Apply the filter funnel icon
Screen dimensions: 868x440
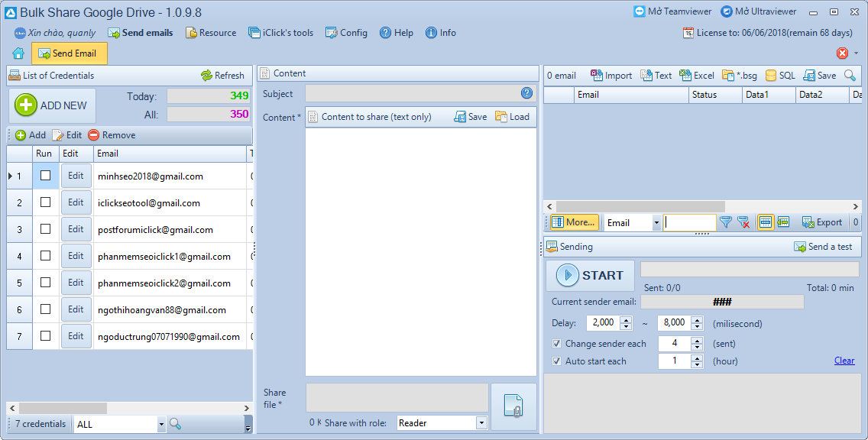pos(725,222)
